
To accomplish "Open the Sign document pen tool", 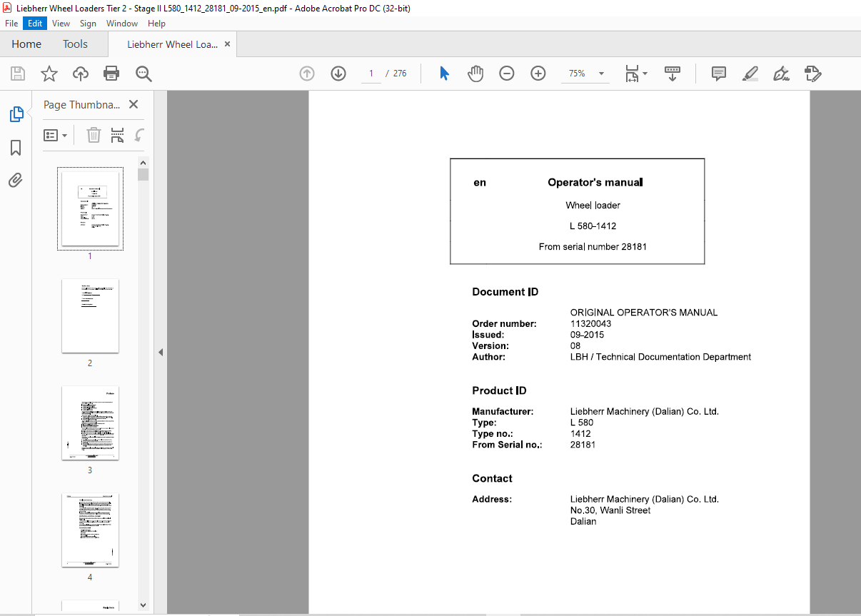I will coord(781,74).
